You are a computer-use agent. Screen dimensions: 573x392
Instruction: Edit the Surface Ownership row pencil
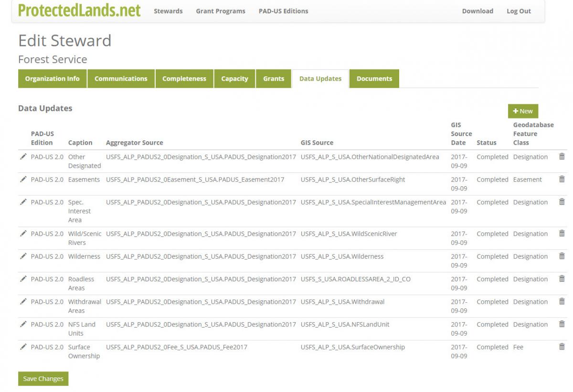(x=23, y=347)
